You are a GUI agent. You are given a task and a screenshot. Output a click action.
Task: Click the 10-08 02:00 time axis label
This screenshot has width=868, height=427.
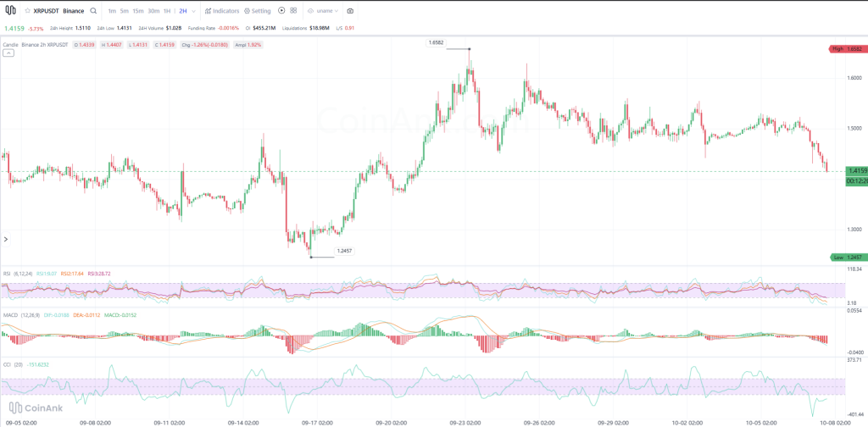click(835, 422)
